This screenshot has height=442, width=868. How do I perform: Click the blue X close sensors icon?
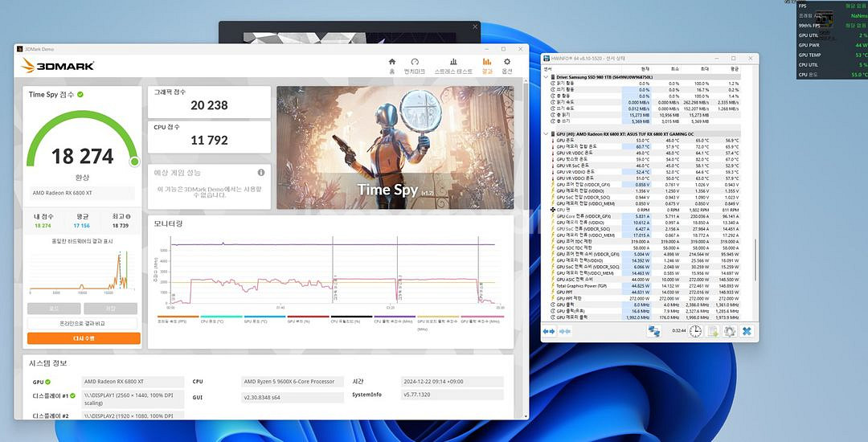tap(747, 331)
